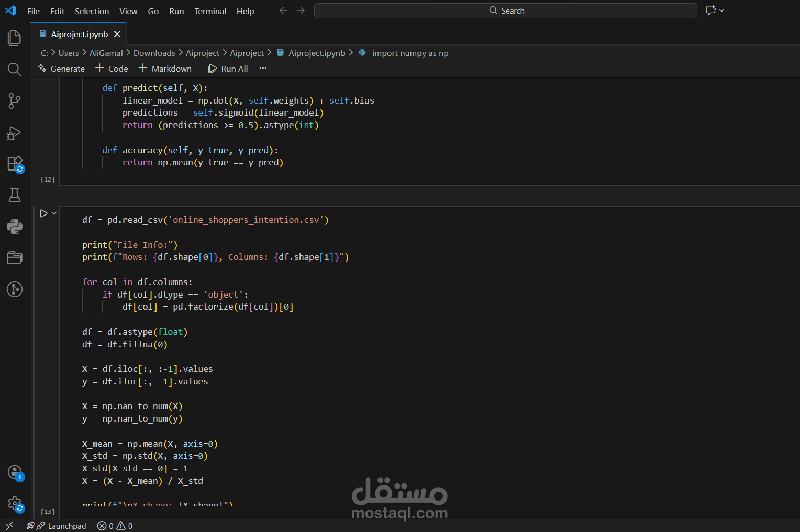Viewport: 800px width, 532px height.
Task: Close the Aiproject.ipynb tab
Action: (x=117, y=34)
